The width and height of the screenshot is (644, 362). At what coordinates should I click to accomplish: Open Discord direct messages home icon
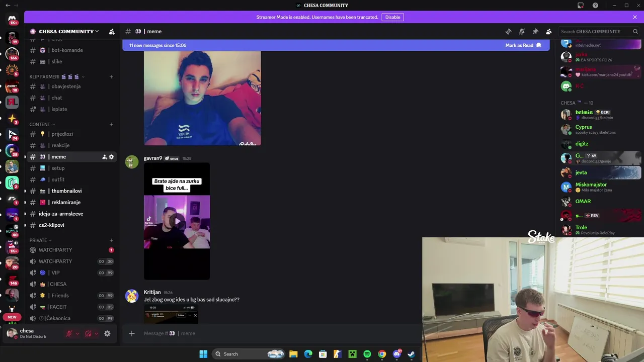[12, 19]
